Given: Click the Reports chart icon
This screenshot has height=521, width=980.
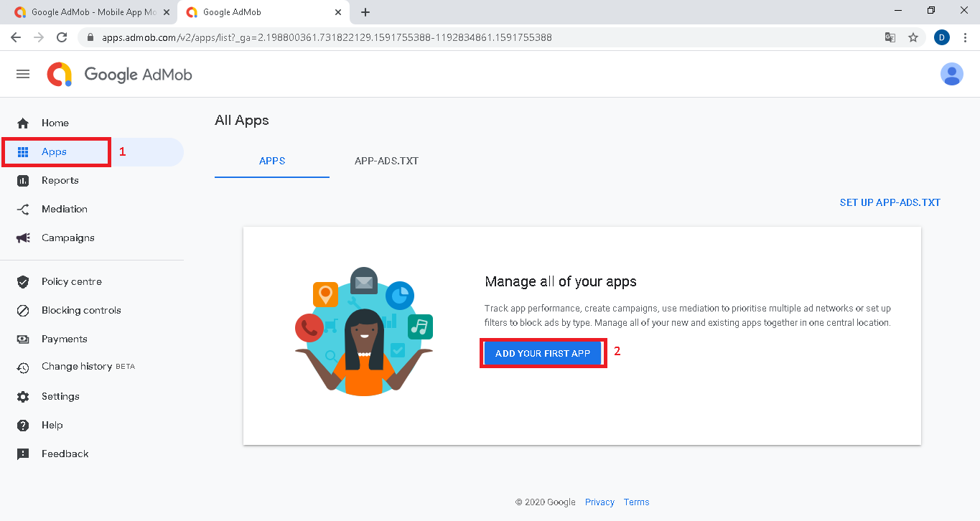Looking at the screenshot, I should pos(23,181).
